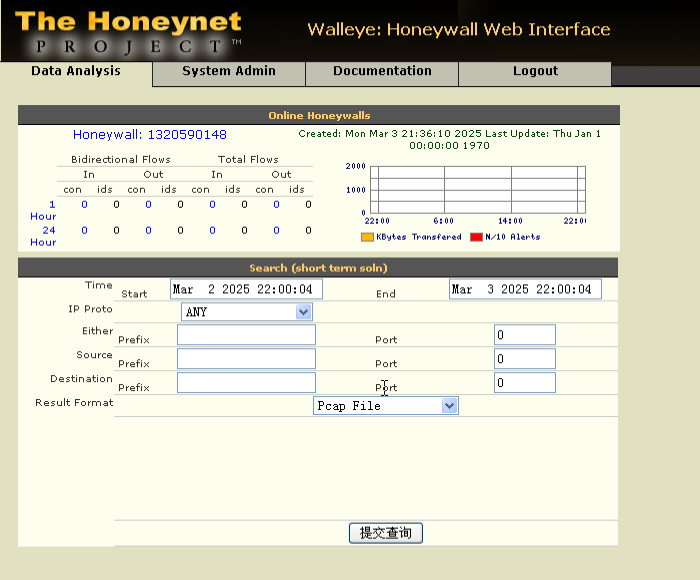Click the Source Port input field
Image resolution: width=700 pixels, height=580 pixels.
click(525, 359)
